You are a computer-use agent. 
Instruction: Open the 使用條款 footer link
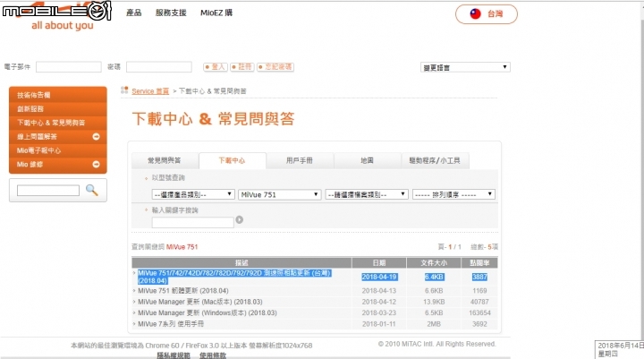point(213,355)
